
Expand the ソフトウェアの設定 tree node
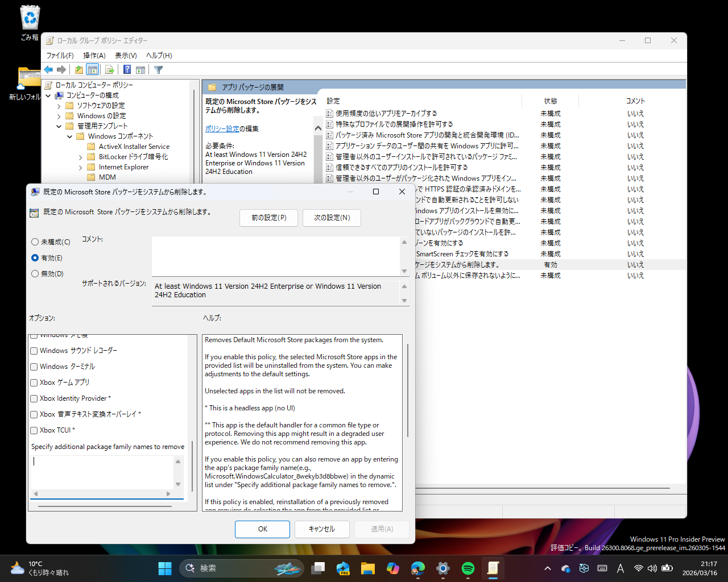[x=59, y=106]
